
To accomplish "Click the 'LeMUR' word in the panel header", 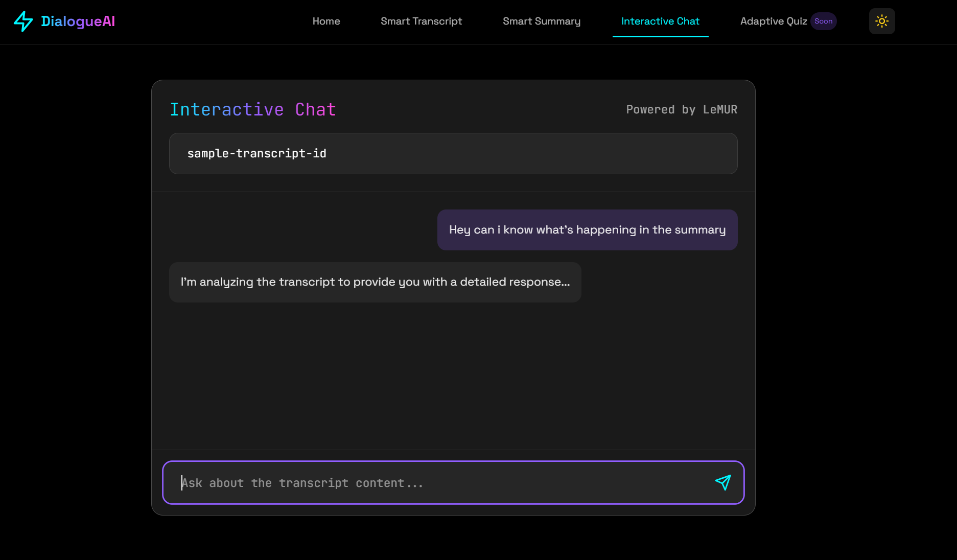I will pos(720,110).
